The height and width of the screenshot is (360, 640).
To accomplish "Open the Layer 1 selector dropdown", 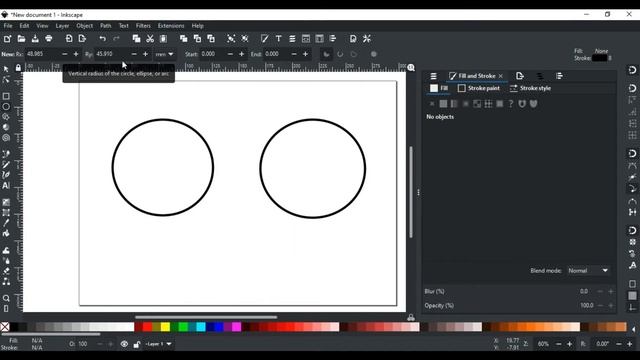I will 158,344.
